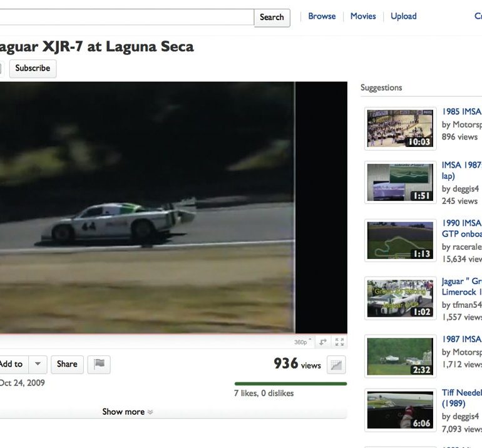Click the video player showing car 44
Image resolution: width=482 pixels, height=448 pixels.
click(173, 207)
